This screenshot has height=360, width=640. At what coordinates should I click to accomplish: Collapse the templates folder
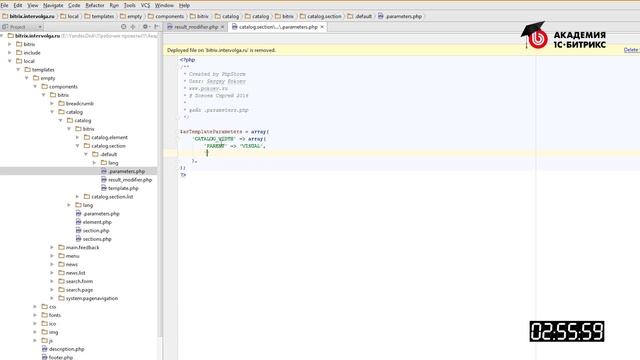pyautogui.click(x=18, y=70)
